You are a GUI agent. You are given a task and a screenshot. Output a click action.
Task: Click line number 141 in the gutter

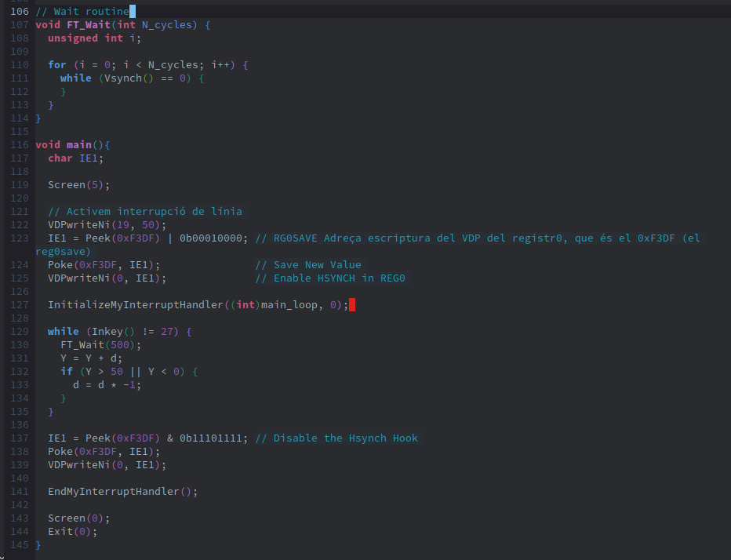tap(20, 492)
